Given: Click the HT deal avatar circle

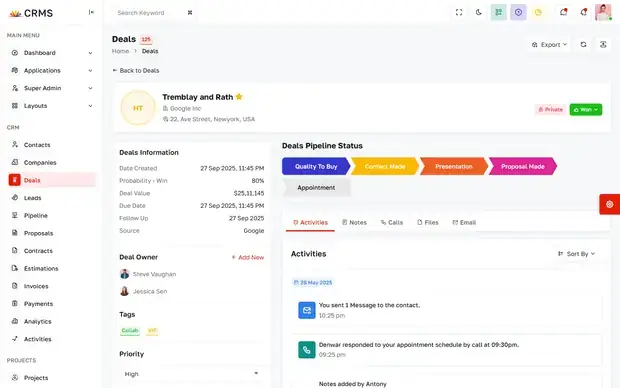Looking at the screenshot, I should click(138, 108).
